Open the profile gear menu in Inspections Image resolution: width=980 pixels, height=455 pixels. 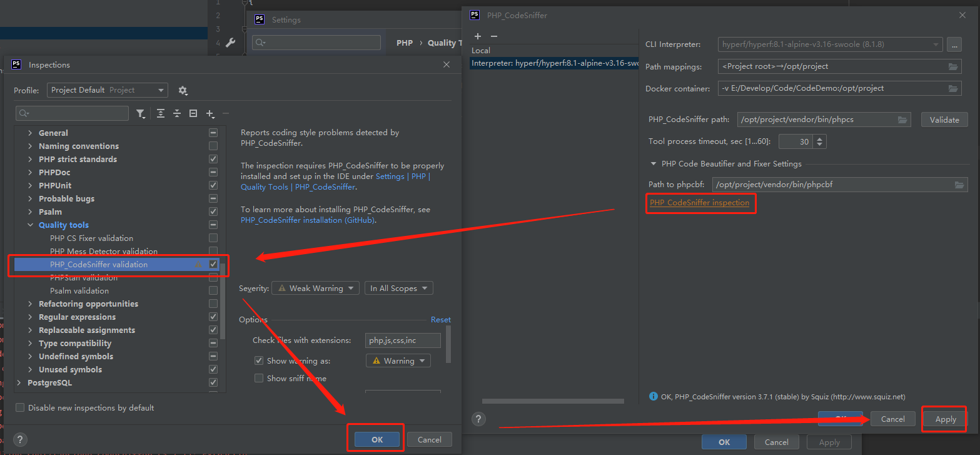click(x=183, y=90)
